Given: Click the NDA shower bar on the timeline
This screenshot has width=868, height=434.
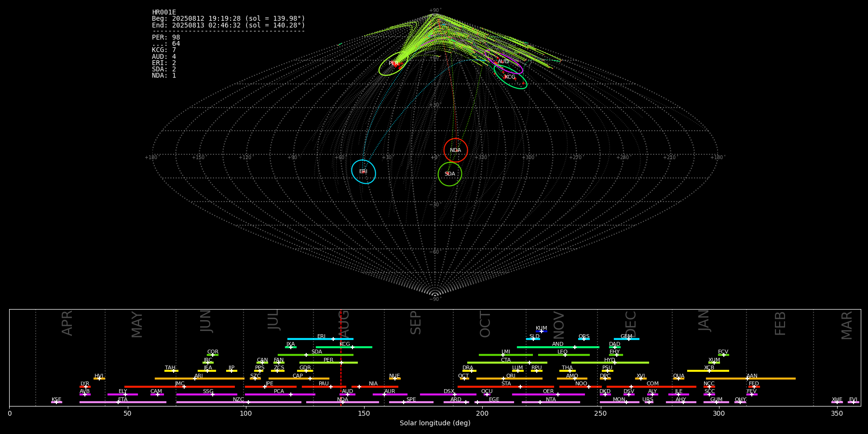Looking at the screenshot, I should click(342, 402).
